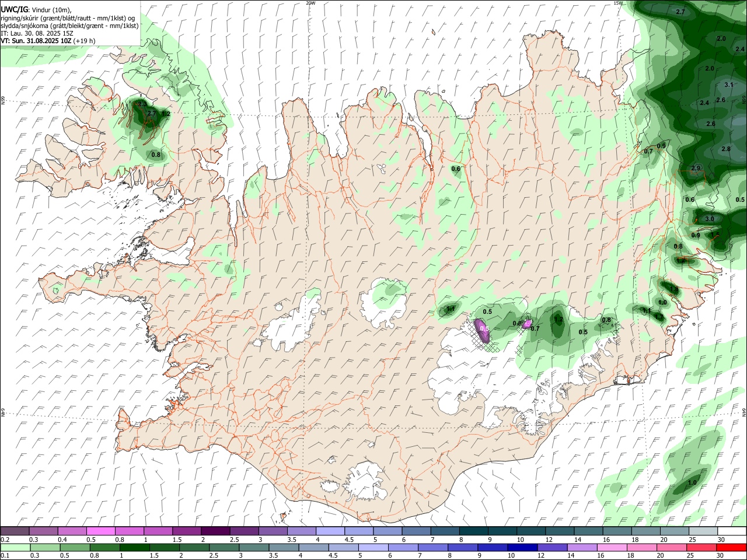Click the IT: Lau. 30. 08. 2025 15Z line
Viewport: 747px width, 560px height.
click(x=37, y=33)
